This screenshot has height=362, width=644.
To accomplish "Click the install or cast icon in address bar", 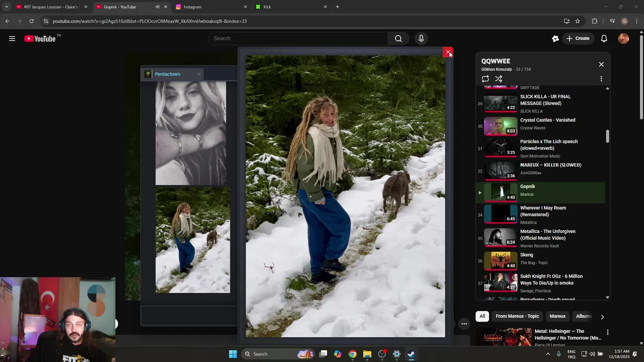I will [x=567, y=21].
